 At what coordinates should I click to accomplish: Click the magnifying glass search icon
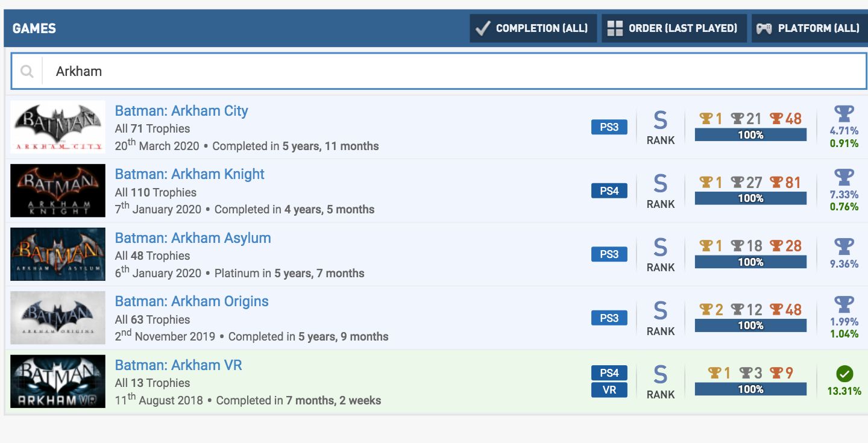[27, 71]
